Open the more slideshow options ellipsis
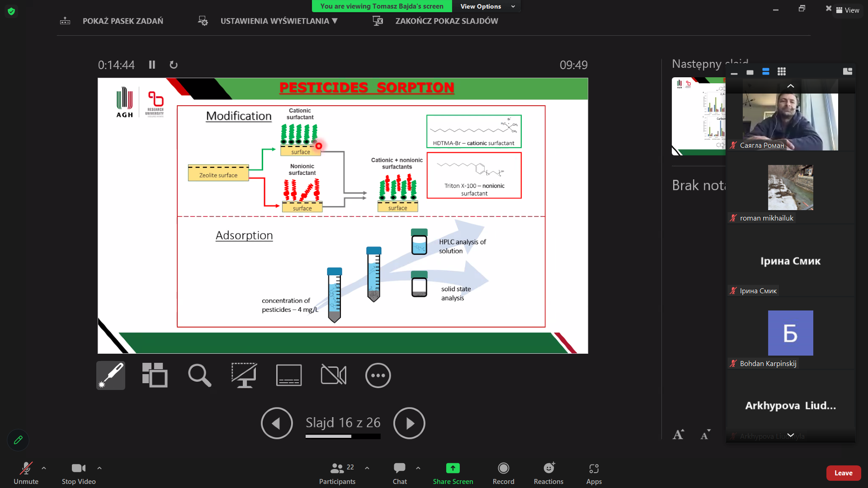 [x=378, y=375]
